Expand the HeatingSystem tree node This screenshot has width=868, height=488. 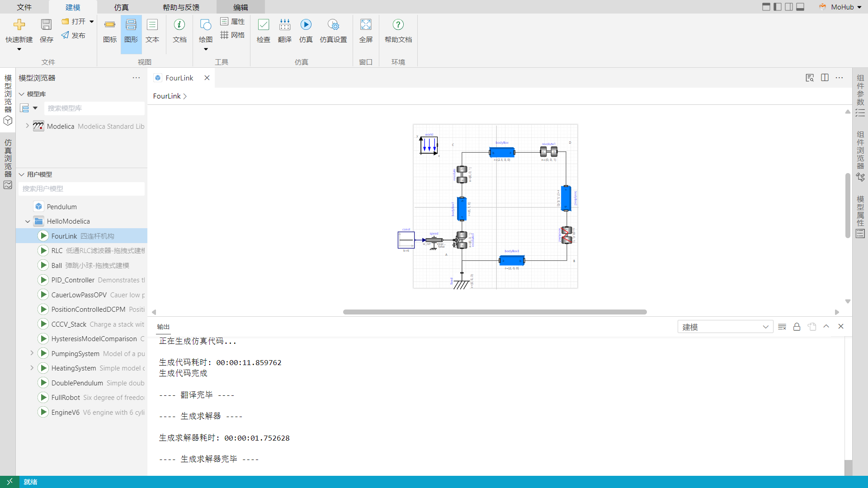click(x=32, y=368)
